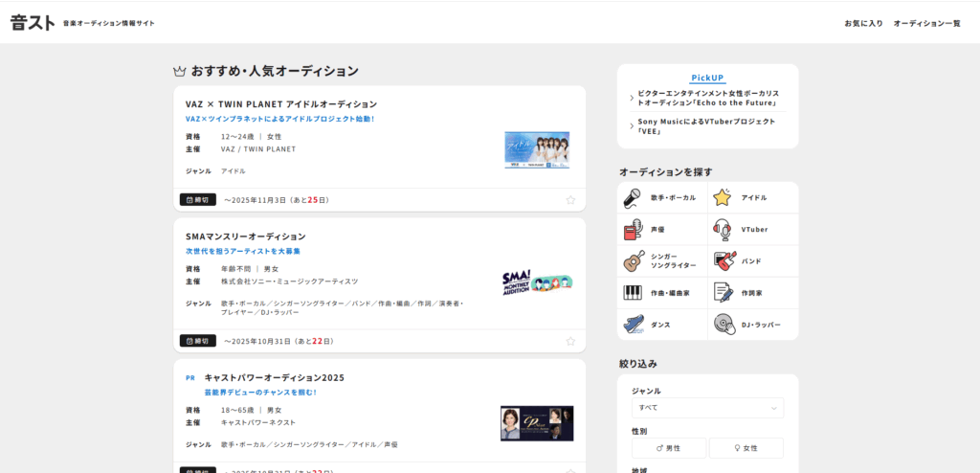This screenshot has height=473, width=980.
Task: Enable the 女性 gender filter
Action: click(x=746, y=448)
